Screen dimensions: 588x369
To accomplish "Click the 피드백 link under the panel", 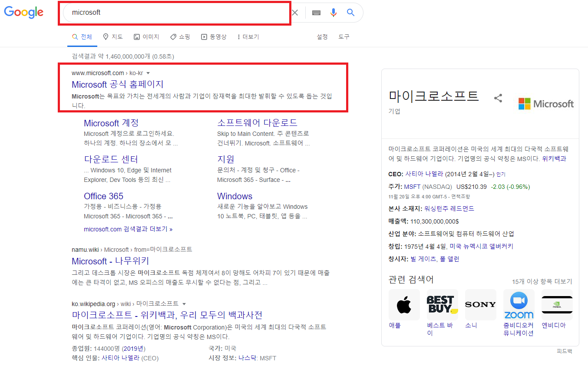I will click(565, 351).
